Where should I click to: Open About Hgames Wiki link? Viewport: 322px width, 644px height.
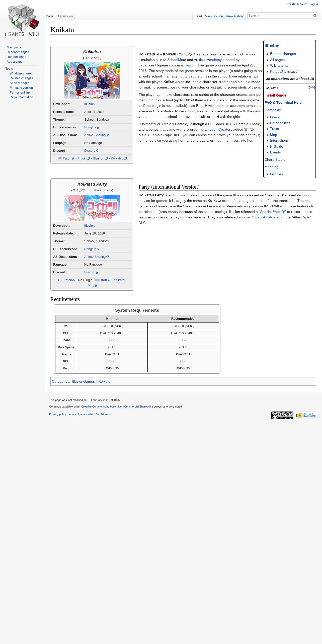(81, 414)
